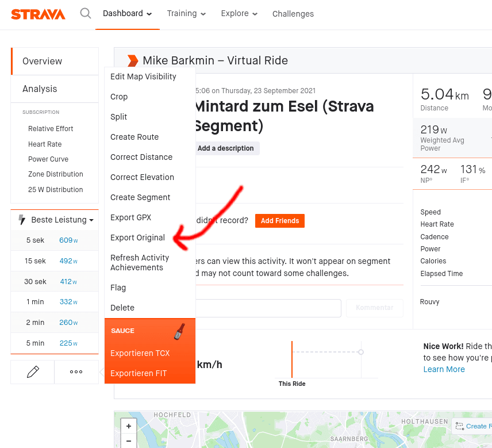Select Exportieren FIT
The height and width of the screenshot is (448, 492).
pyautogui.click(x=139, y=373)
